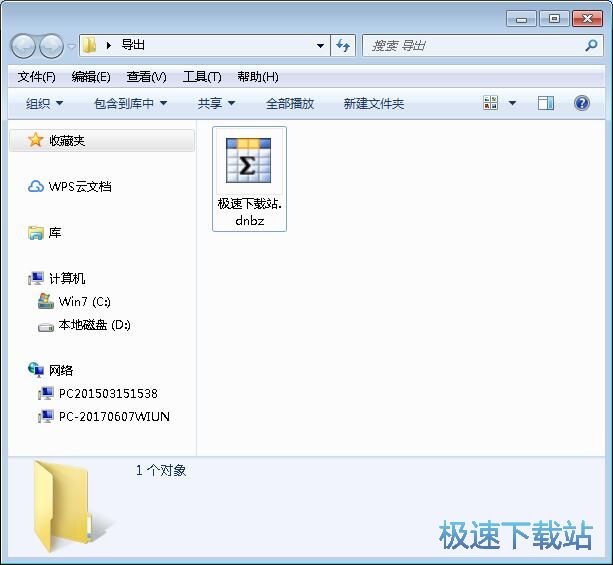The image size is (613, 565).
Task: Select PC-20170607WIUN network computer
Action: [x=114, y=416]
